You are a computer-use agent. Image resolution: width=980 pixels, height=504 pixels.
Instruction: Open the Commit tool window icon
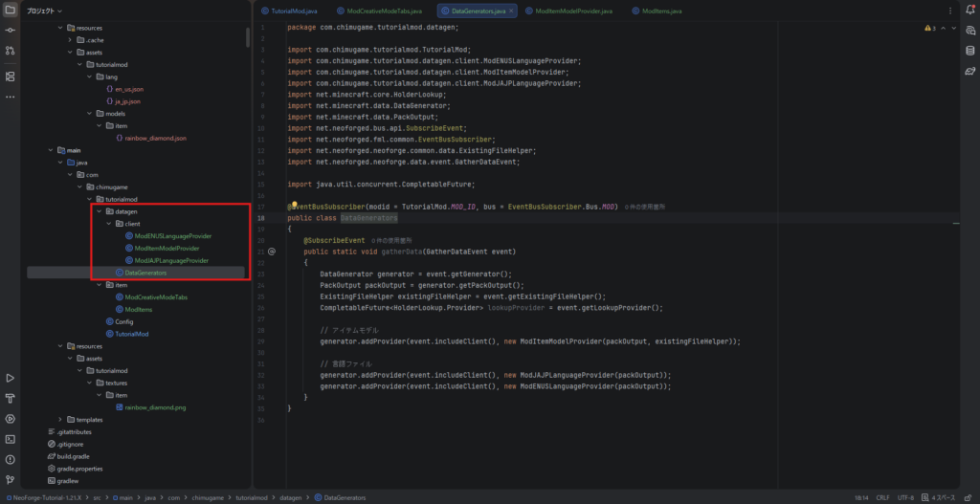coord(11,31)
